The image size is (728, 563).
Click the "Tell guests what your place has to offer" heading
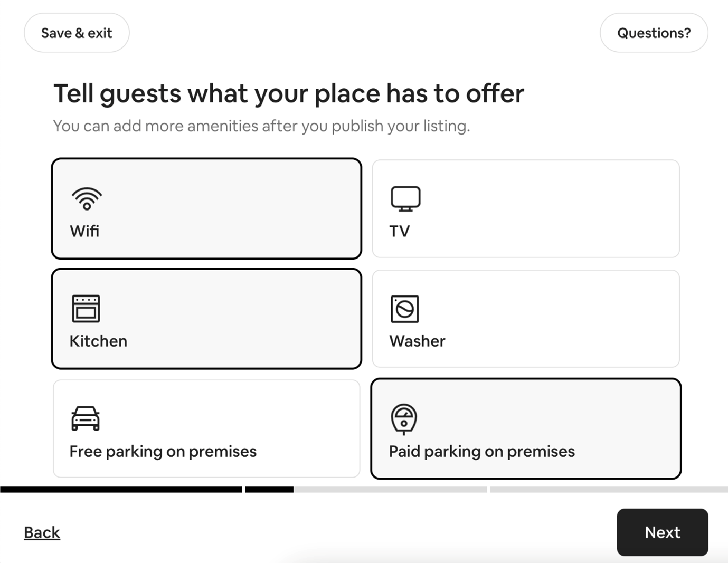(289, 93)
